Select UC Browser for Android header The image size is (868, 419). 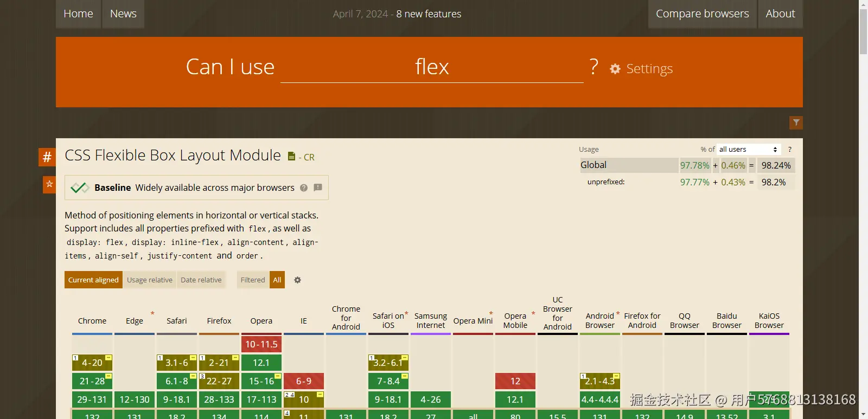click(x=558, y=313)
